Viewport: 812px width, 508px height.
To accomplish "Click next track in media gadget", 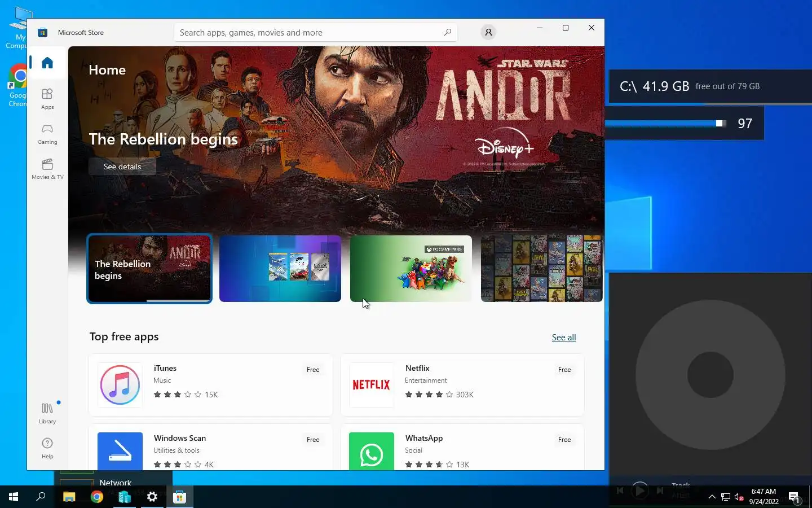I will [660, 491].
